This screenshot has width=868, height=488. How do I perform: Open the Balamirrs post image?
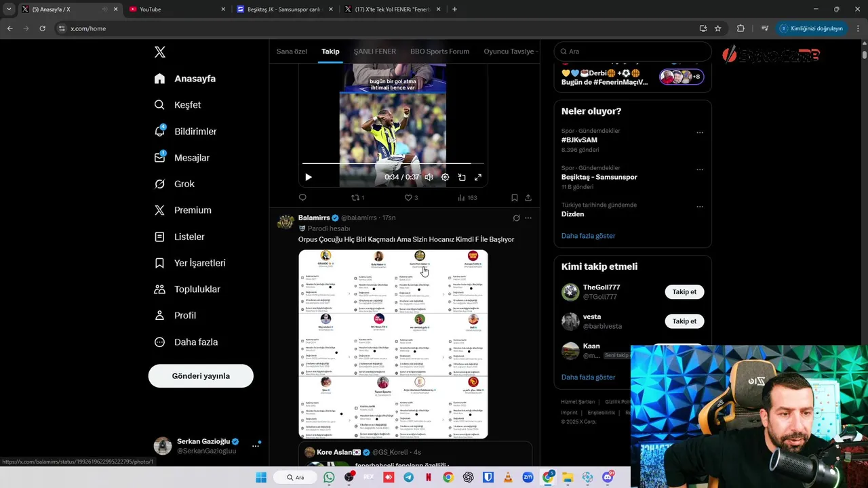point(393,344)
